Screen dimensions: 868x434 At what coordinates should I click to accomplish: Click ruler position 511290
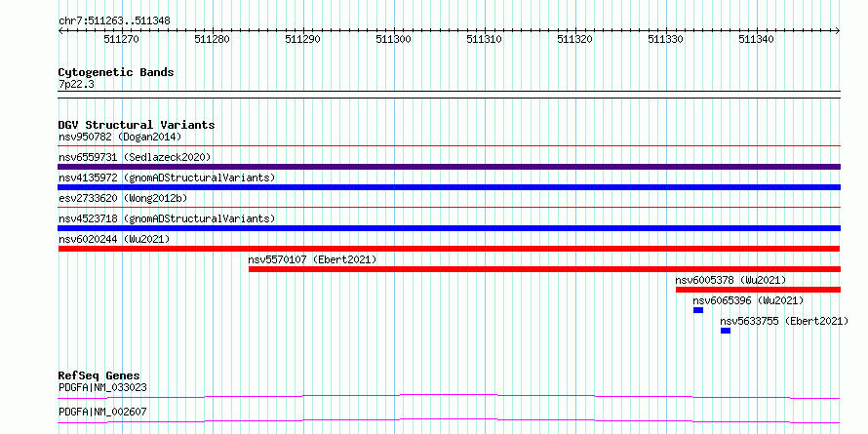tap(302, 39)
